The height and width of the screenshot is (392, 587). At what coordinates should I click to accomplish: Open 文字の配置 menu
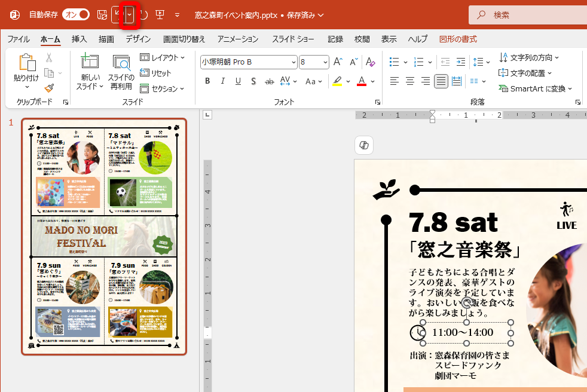pos(525,73)
